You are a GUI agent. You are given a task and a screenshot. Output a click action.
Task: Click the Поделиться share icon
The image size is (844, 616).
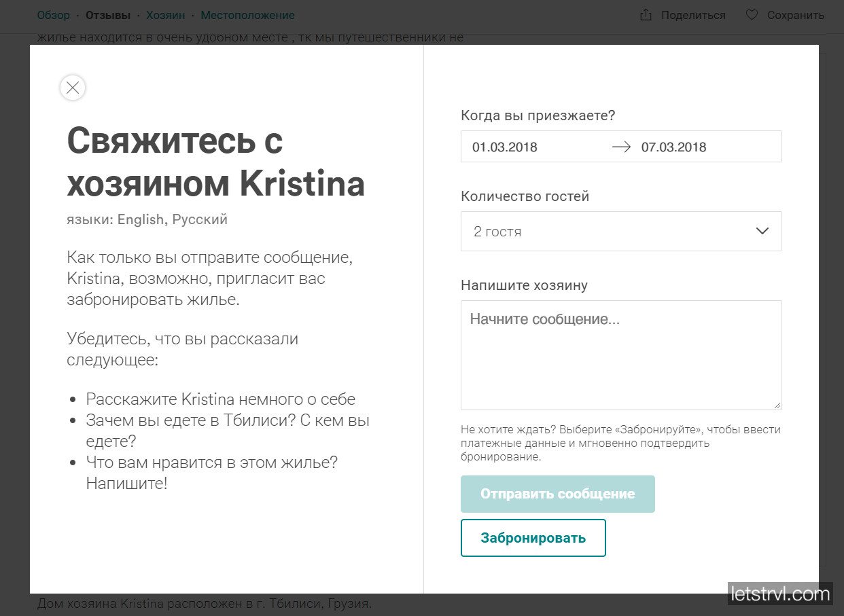(644, 14)
